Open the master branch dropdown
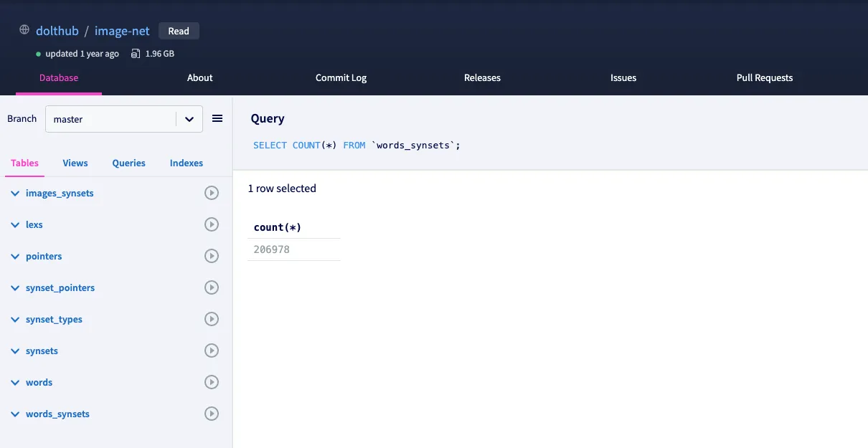 tap(189, 118)
